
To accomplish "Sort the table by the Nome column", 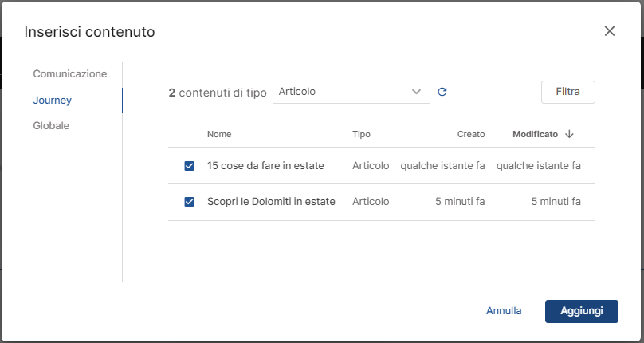I will pyautogui.click(x=219, y=134).
